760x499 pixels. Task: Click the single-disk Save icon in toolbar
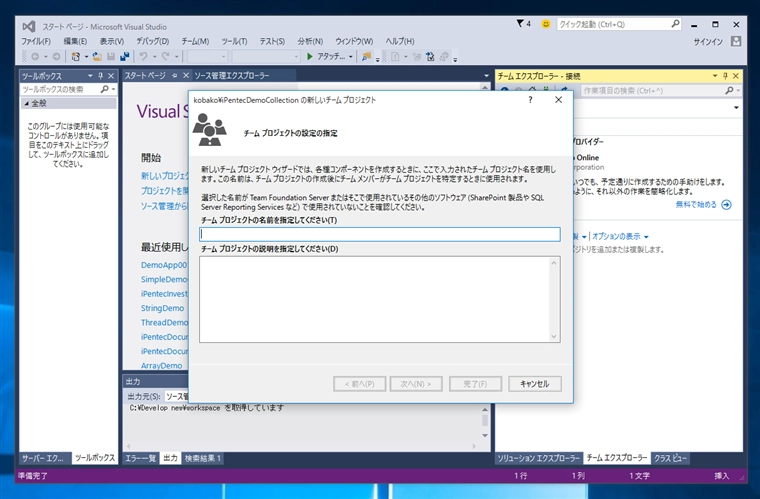click(111, 57)
